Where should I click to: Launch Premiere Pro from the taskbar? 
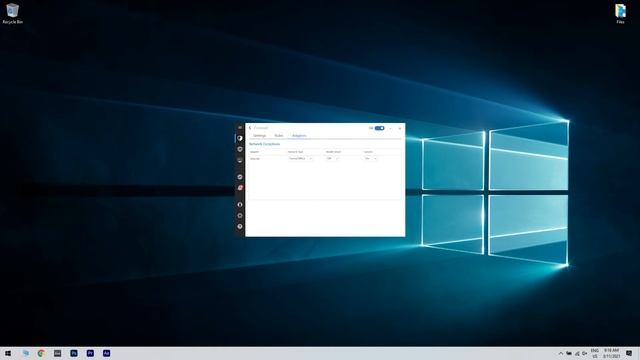click(90, 353)
